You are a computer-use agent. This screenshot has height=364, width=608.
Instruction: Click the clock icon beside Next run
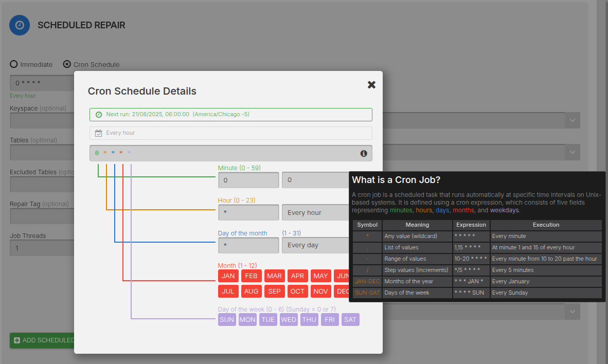(99, 114)
